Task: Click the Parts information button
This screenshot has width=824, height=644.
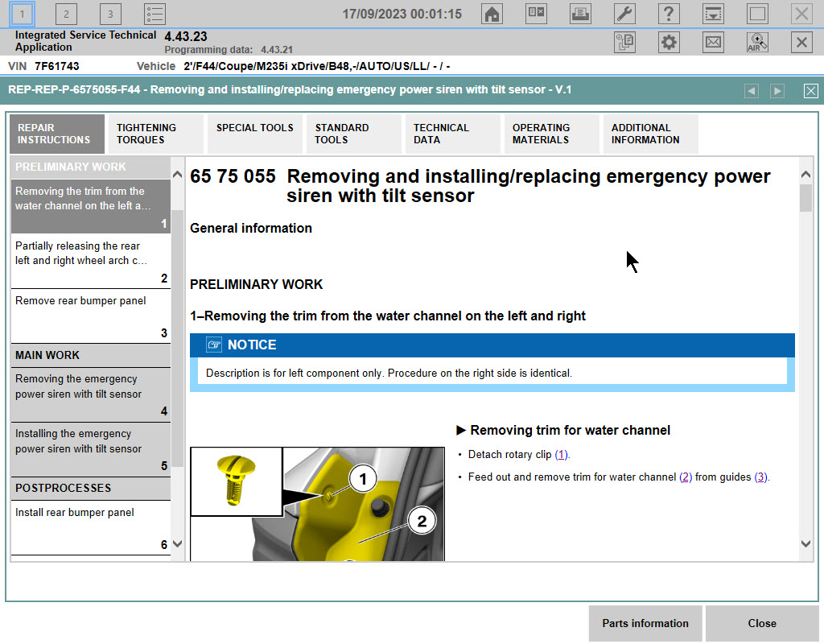Action: tap(645, 624)
